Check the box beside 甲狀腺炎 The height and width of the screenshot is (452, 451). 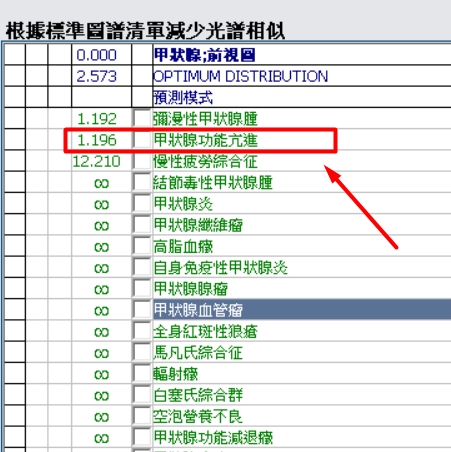tap(142, 204)
